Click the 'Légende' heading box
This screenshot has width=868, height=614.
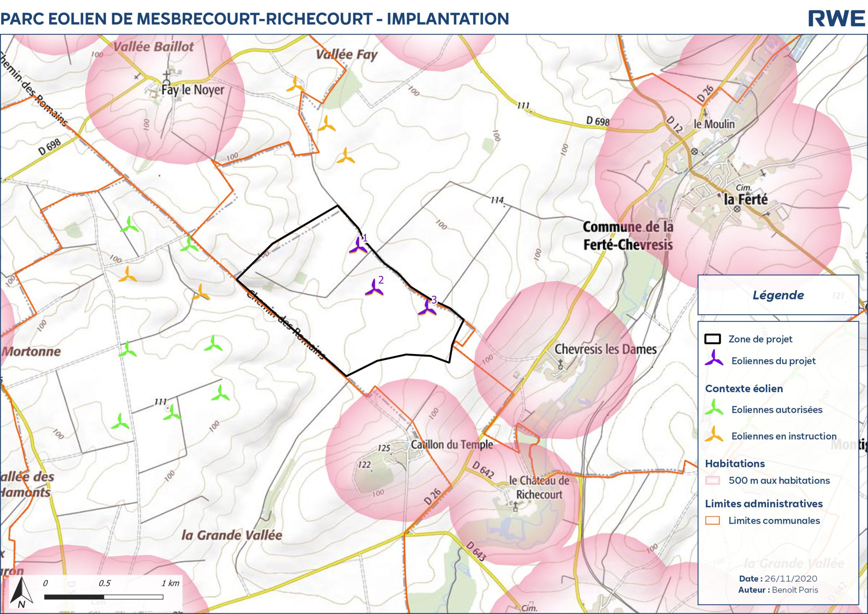778,295
